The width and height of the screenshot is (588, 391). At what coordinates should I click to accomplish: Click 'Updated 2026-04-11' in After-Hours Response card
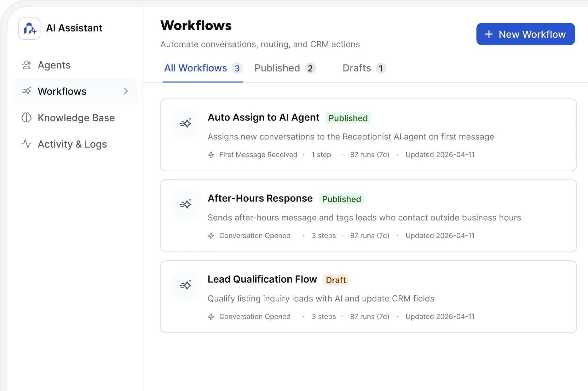coord(440,236)
